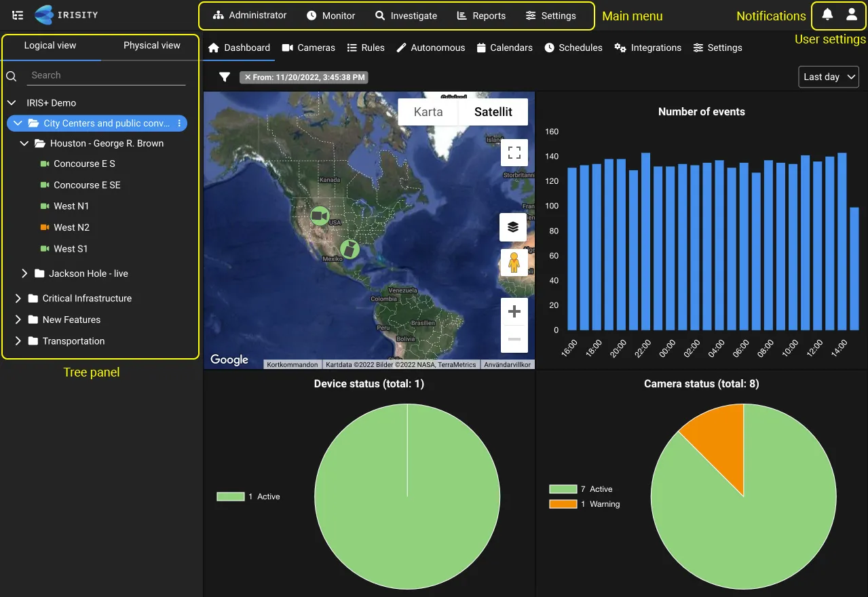Expand the Critical Infrastructure folder
This screenshot has height=597, width=868.
coord(18,298)
